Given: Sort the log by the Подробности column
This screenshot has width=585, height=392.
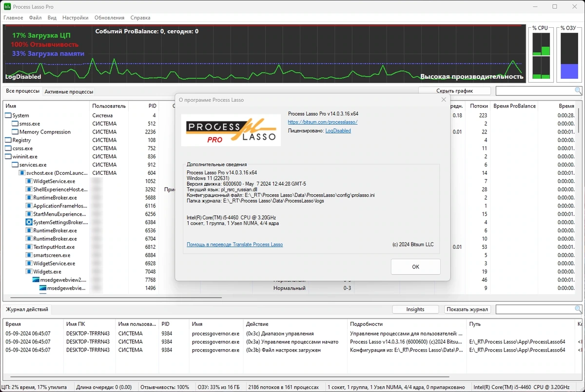Looking at the screenshot, I should click(x=407, y=324).
